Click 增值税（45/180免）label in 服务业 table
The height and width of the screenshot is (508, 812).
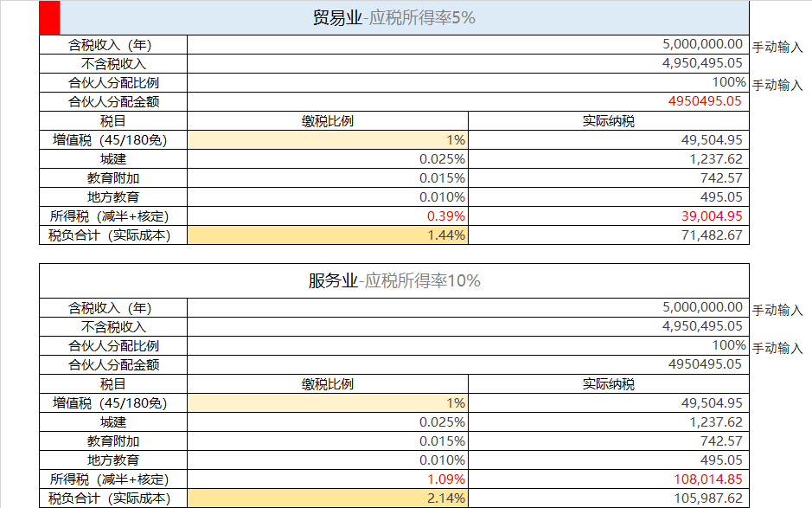(113, 402)
